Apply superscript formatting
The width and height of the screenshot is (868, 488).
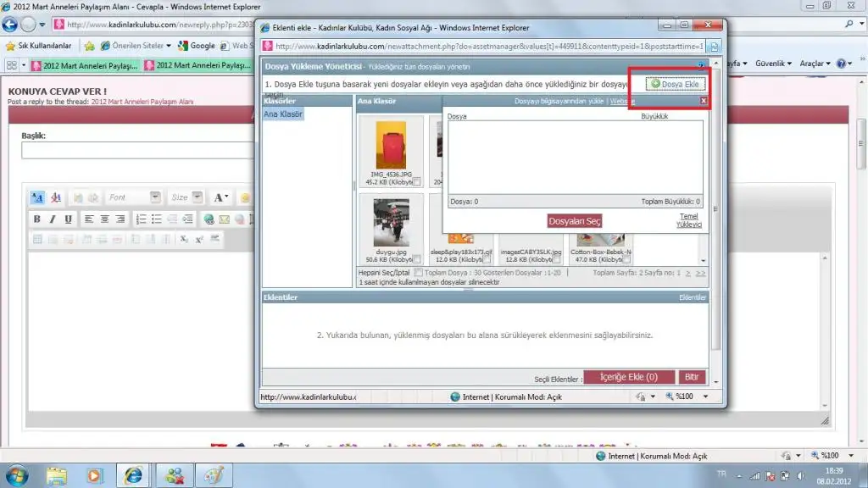pos(199,239)
